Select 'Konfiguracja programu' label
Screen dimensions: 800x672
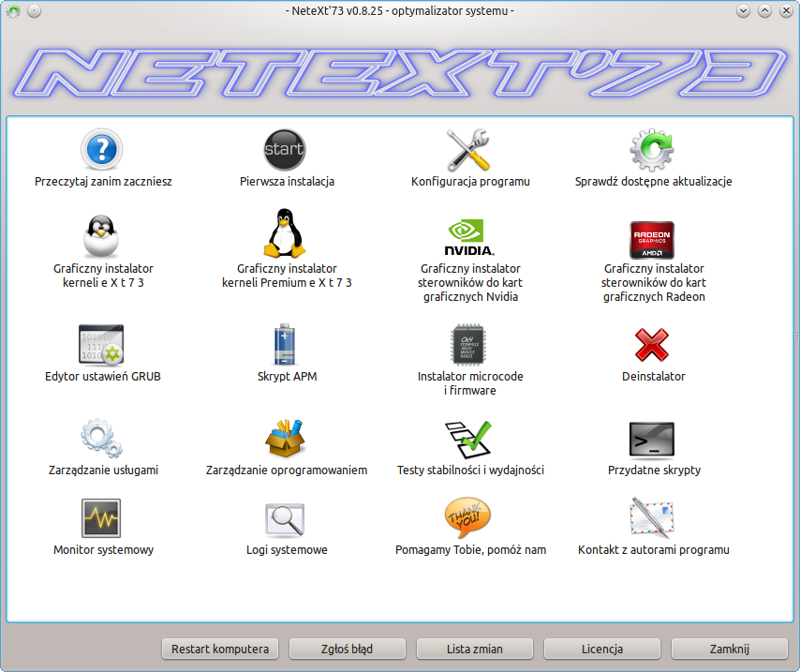470,182
